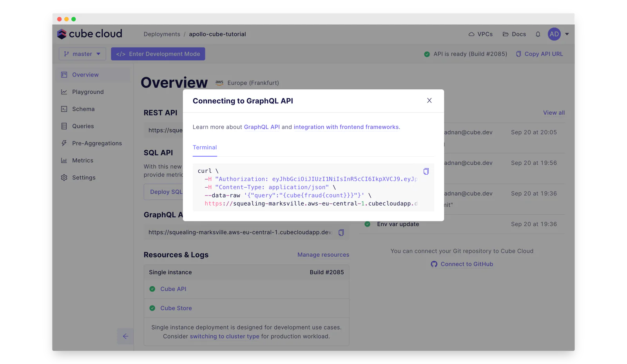Click inside the curl code block
Viewport: 627px width, 364px height.
313,187
